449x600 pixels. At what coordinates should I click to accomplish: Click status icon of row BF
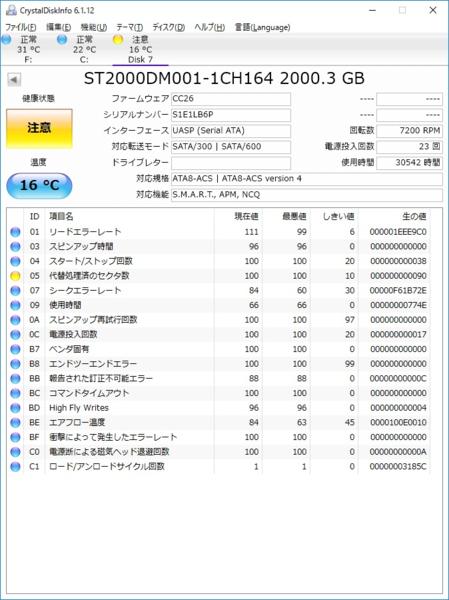[x=15, y=437]
